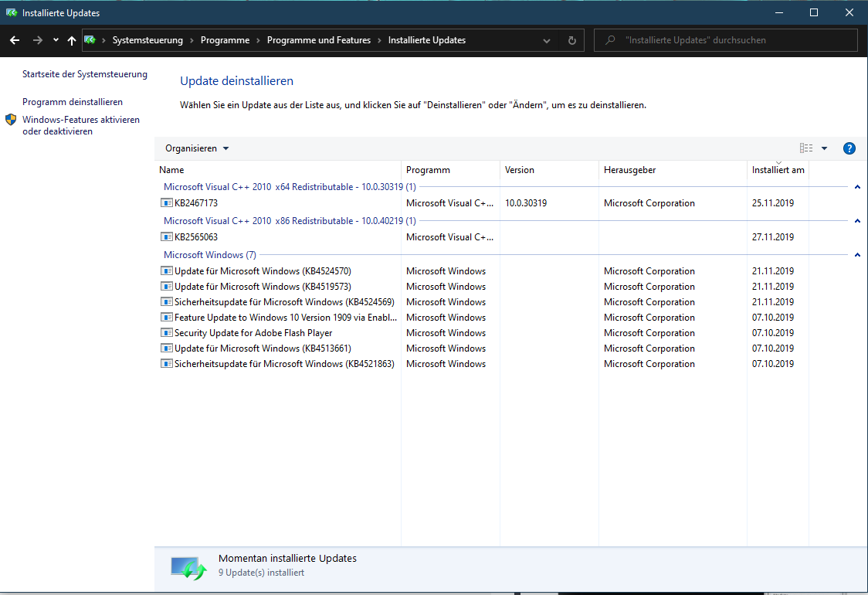Select the KB2565063 update row
Screen dimensions: 868x595
[484, 237]
